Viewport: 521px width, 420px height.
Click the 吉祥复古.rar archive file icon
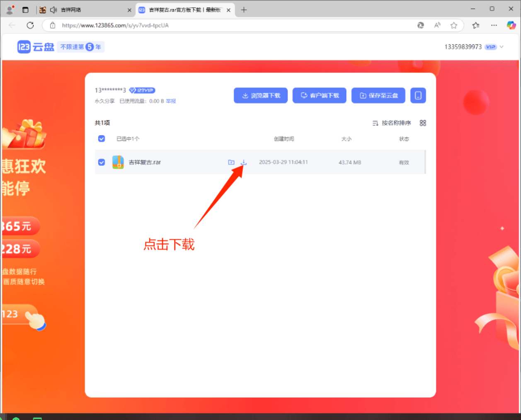(x=118, y=162)
